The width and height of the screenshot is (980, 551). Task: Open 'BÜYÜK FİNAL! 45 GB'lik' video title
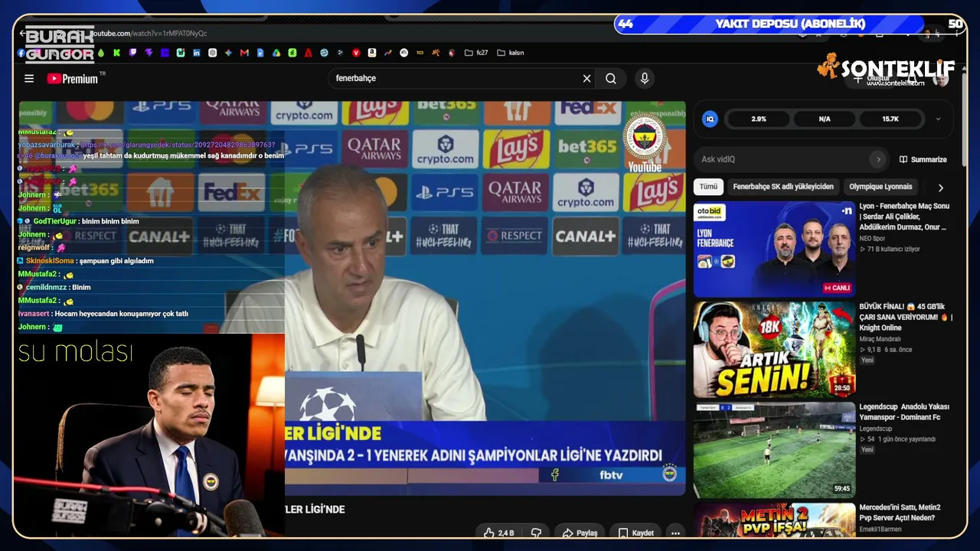tap(904, 317)
